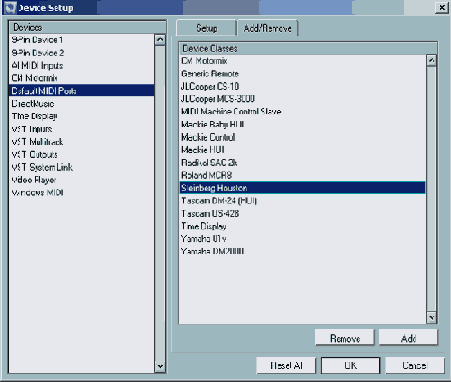Viewport: 451px width, 382px height.
Task: Pick DirectMusic in Devices list
Action: 82,104
